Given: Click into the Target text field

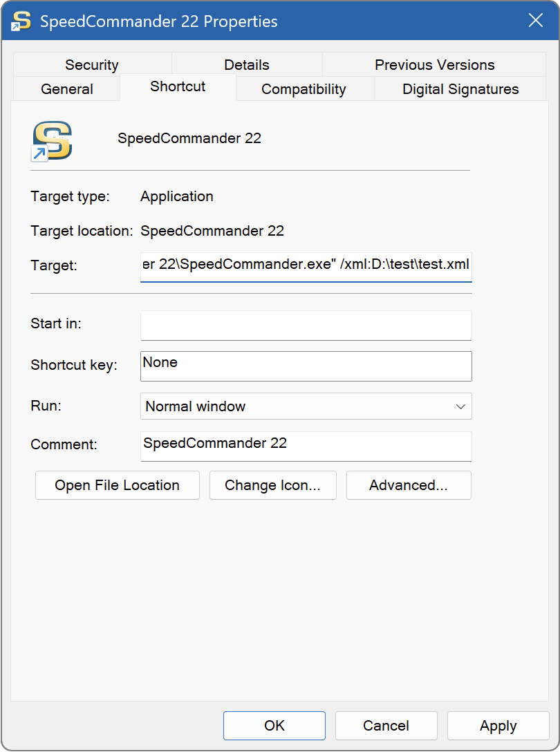Looking at the screenshot, I should [x=306, y=266].
